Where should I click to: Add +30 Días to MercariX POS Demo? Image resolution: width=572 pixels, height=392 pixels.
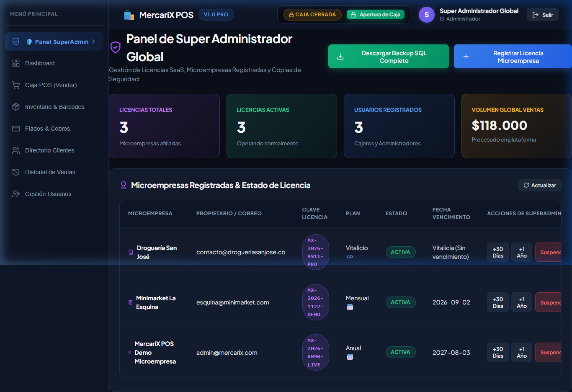[498, 352]
